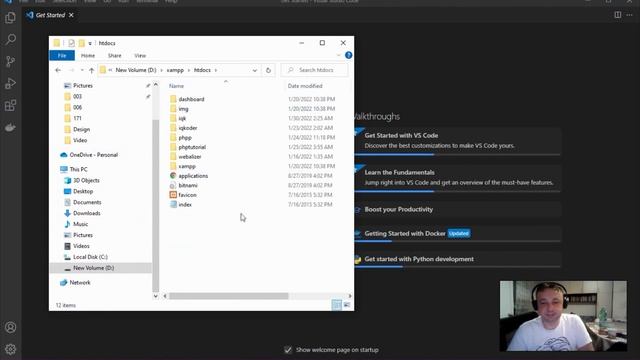Switch to Details view icon in Explorer

tap(336, 304)
